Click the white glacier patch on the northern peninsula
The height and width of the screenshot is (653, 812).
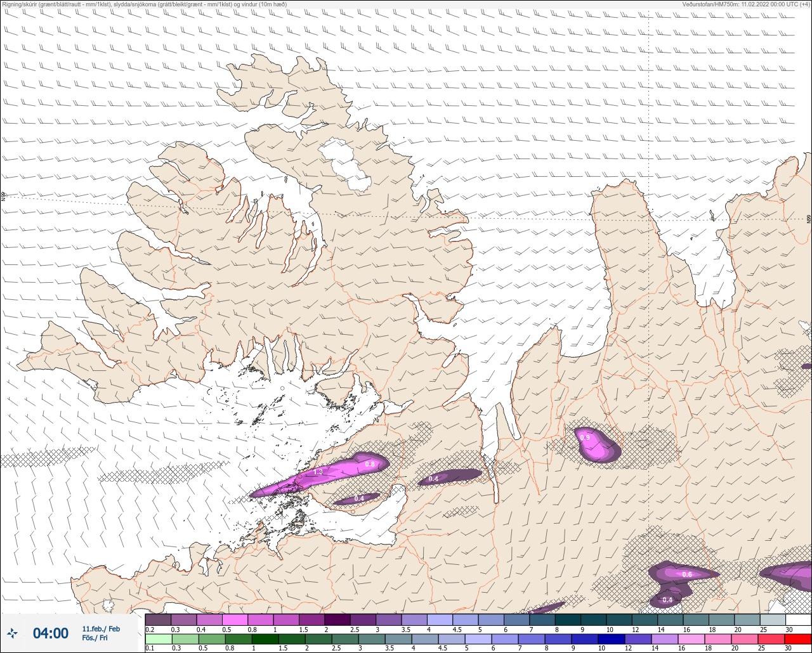pyautogui.click(x=344, y=165)
